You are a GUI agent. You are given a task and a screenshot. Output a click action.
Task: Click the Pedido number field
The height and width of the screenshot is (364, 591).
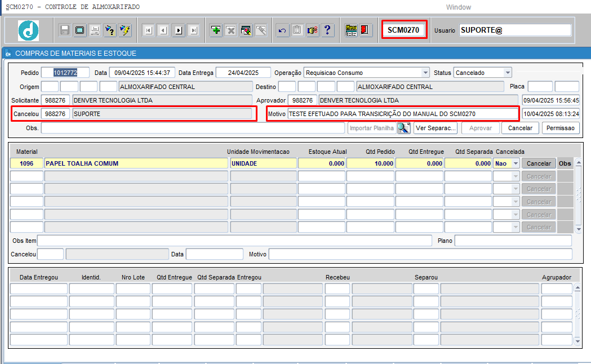[65, 73]
